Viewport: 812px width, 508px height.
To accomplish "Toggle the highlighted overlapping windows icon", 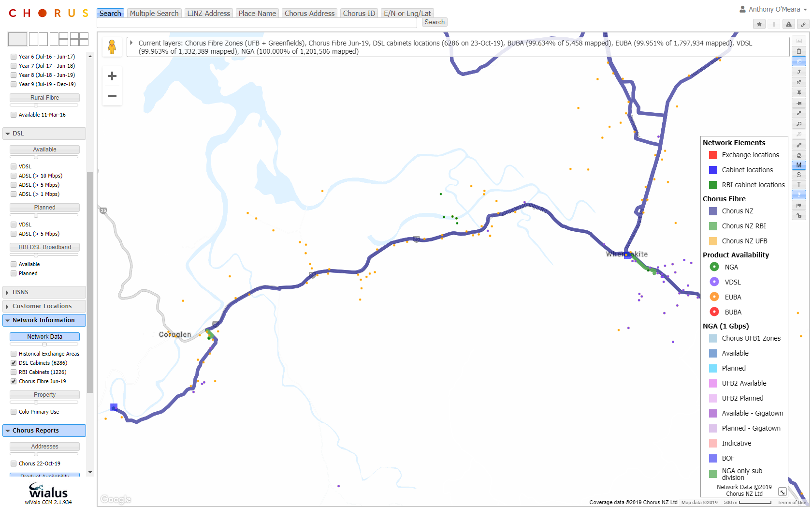I will (x=799, y=61).
